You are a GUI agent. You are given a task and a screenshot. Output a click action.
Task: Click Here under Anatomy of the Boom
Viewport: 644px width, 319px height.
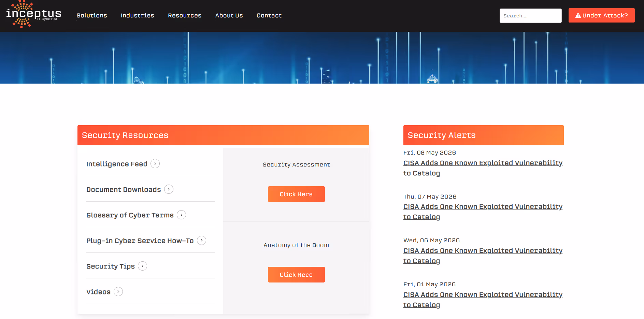(296, 275)
